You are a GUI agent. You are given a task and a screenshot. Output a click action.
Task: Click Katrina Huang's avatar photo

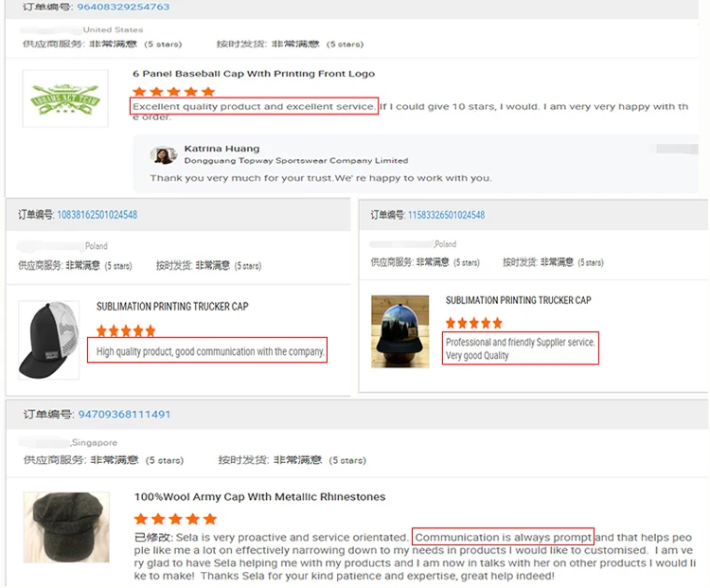[x=163, y=155]
